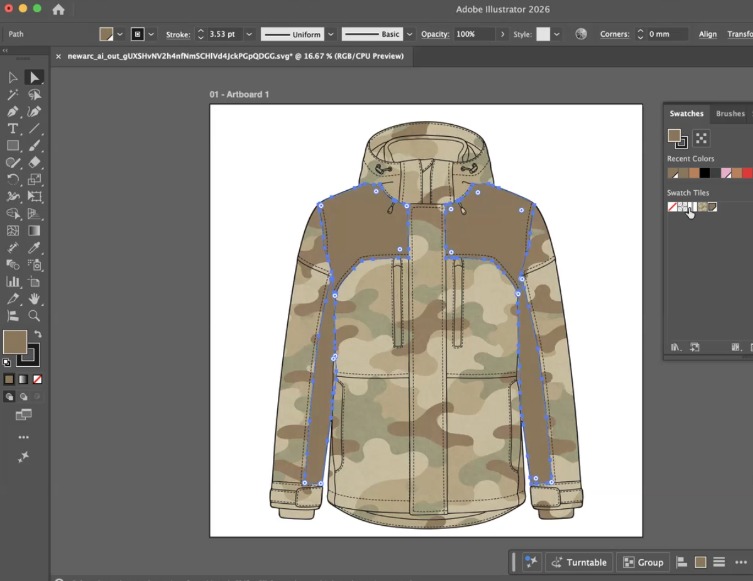
Task: Select the Shape Builder tool
Action: click(x=13, y=214)
